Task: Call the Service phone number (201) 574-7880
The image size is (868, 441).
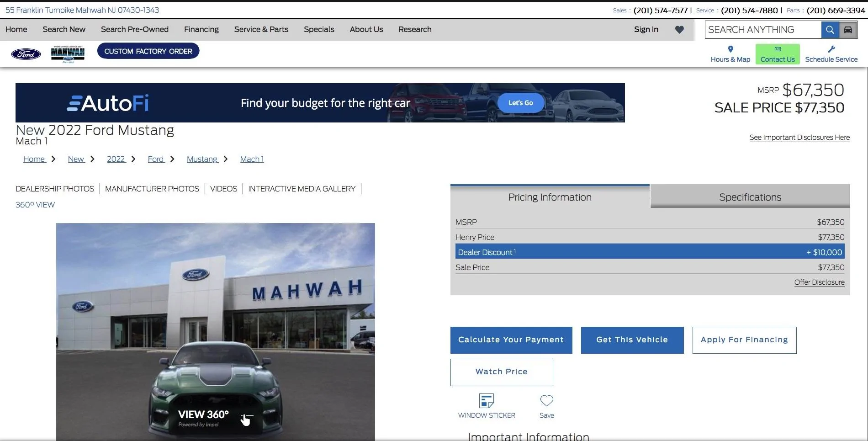Action: click(749, 10)
